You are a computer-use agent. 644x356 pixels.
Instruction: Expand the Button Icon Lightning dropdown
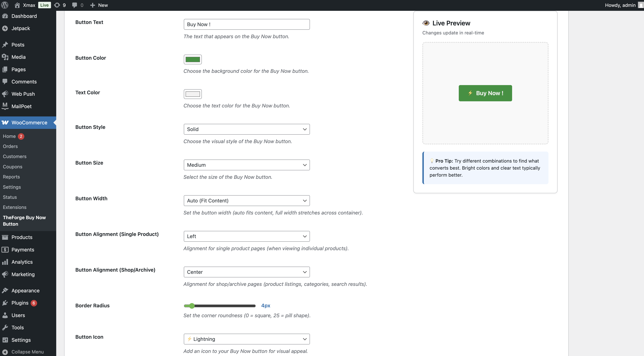point(247,339)
